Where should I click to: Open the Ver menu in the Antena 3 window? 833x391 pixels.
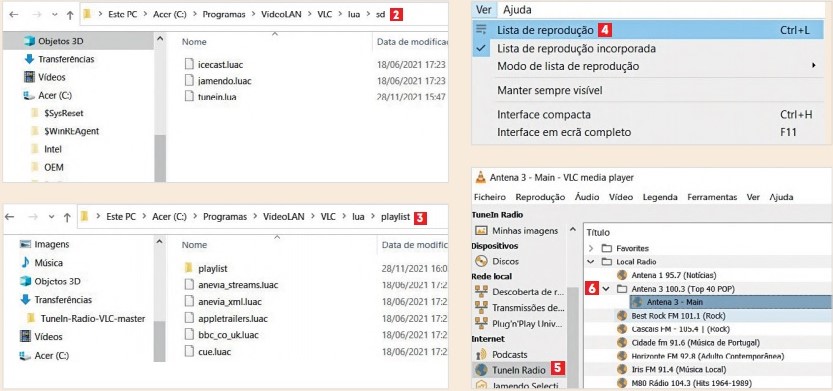pos(753,197)
